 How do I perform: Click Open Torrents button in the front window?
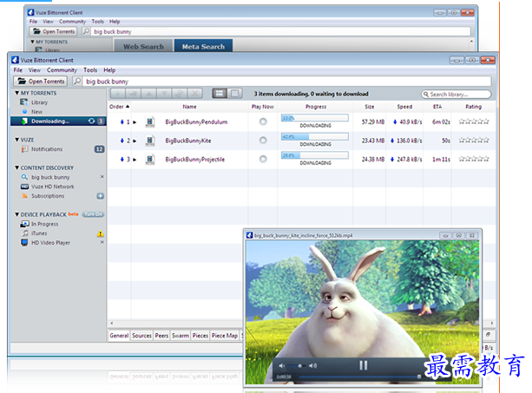[x=41, y=82]
